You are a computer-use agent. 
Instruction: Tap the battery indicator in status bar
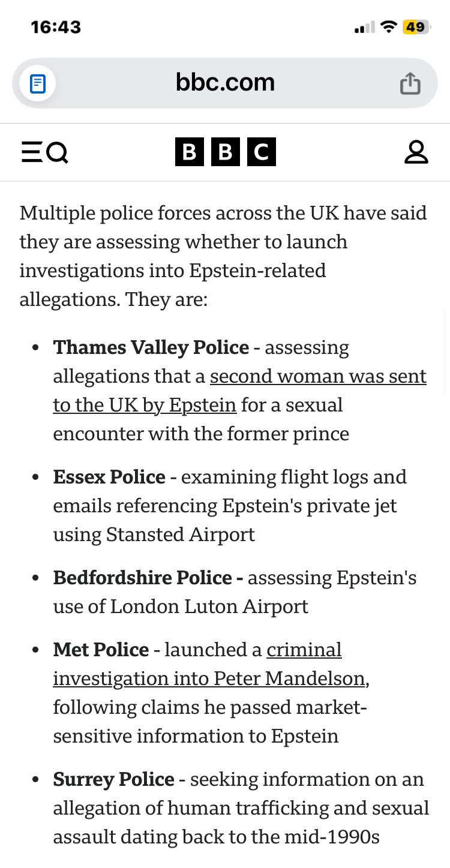point(415,27)
